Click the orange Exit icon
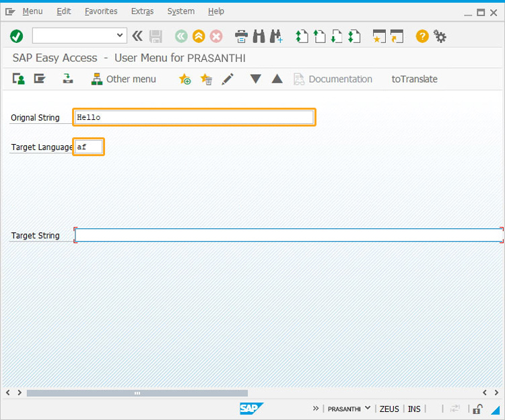The width and height of the screenshot is (505, 420). 199,36
